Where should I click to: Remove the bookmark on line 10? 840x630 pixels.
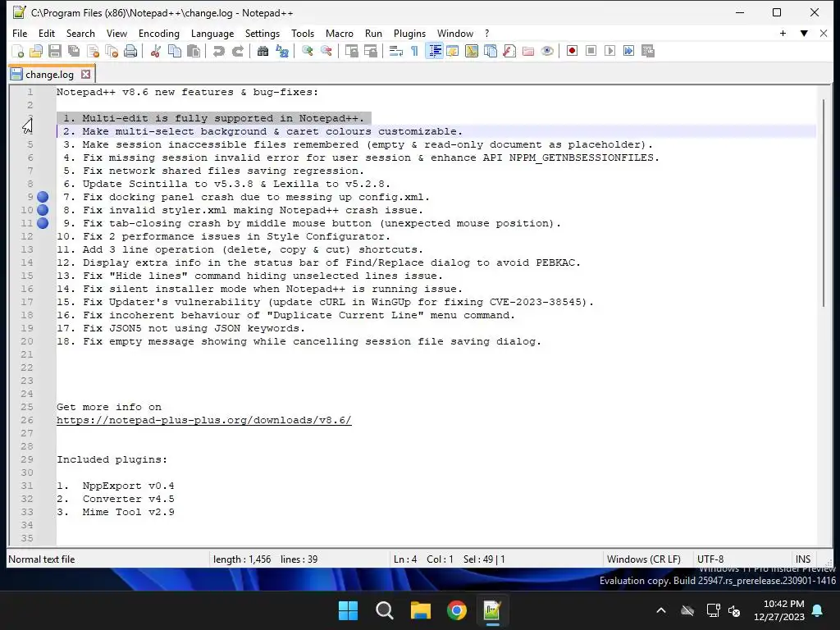(x=43, y=210)
